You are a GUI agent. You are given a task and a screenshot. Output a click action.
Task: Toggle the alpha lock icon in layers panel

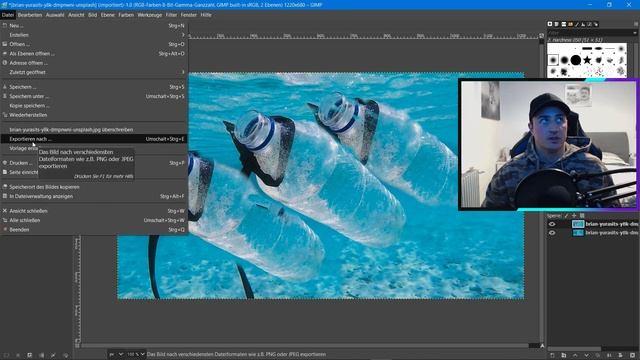(582, 216)
